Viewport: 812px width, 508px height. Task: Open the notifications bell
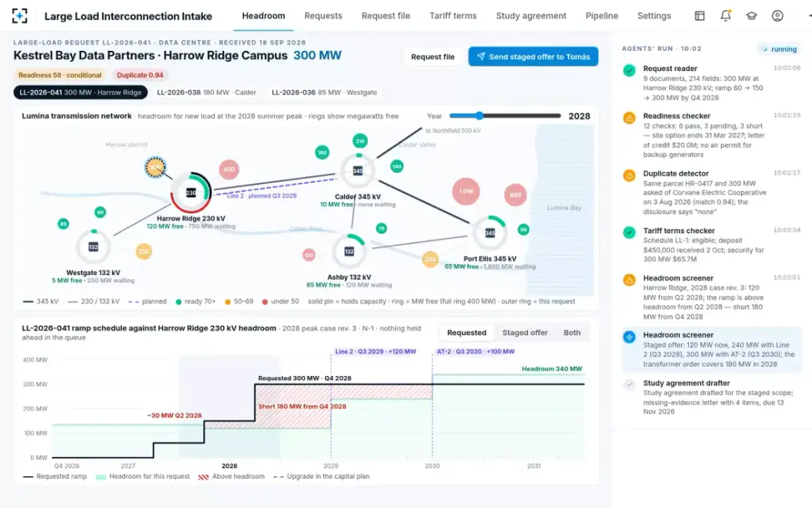725,16
